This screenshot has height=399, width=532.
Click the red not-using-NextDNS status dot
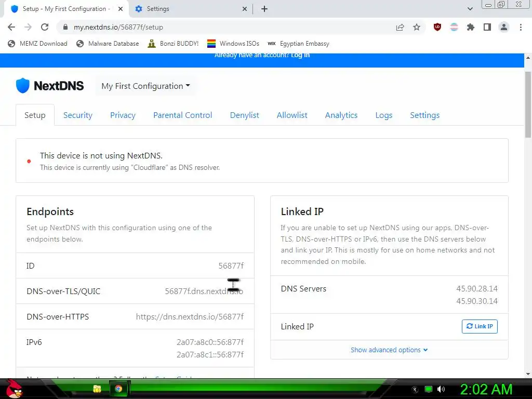click(x=29, y=162)
